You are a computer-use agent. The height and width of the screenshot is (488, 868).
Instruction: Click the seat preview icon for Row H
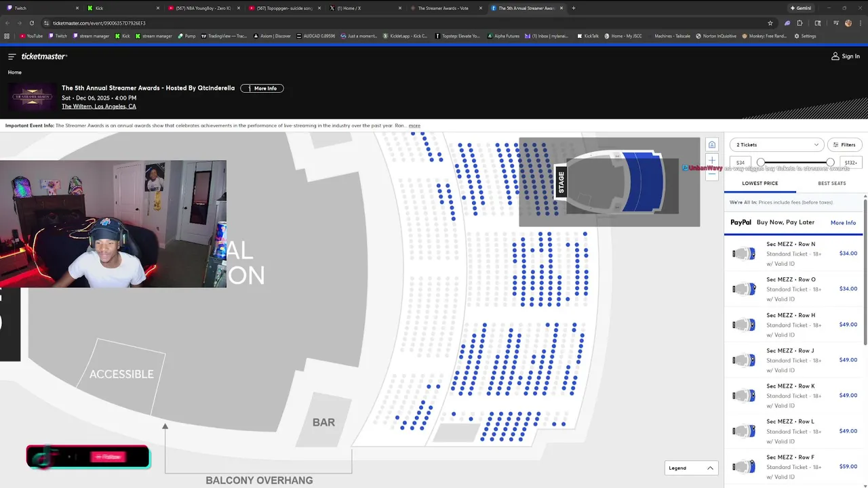point(744,325)
